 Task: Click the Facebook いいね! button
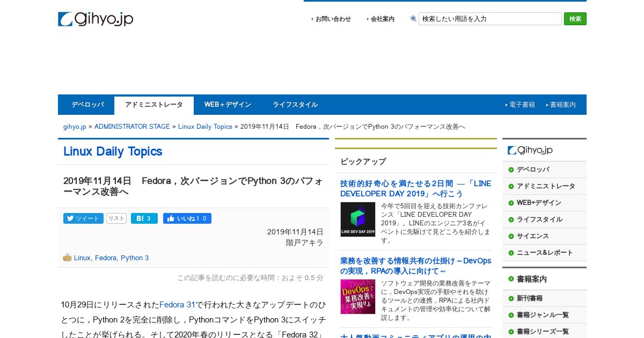[187, 218]
